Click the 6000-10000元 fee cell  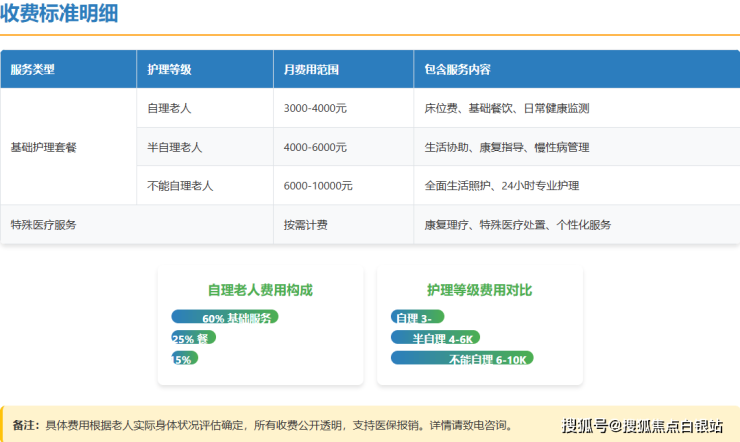tap(318, 186)
